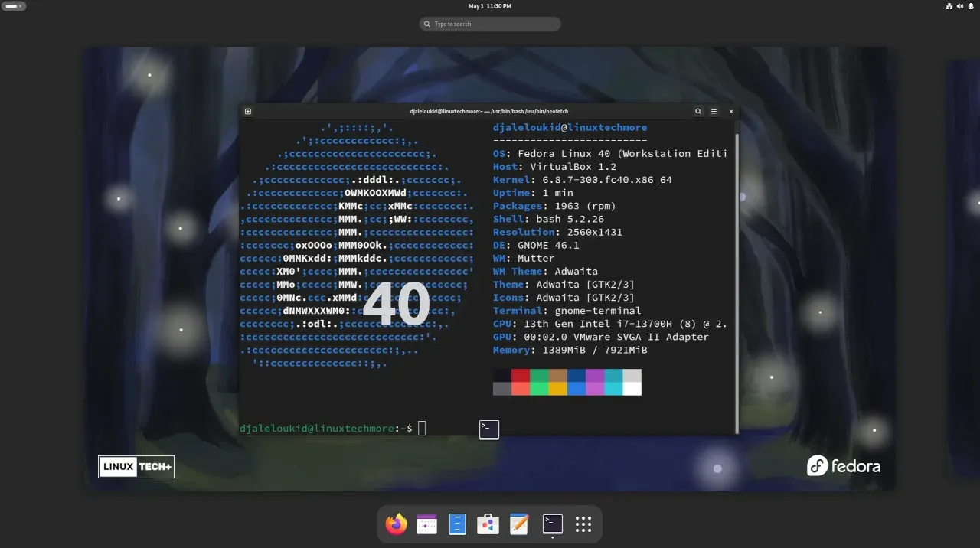Viewport: 980px width, 548px height.
Task: Select the partially visible workspace on the right
Action: tap(964, 269)
